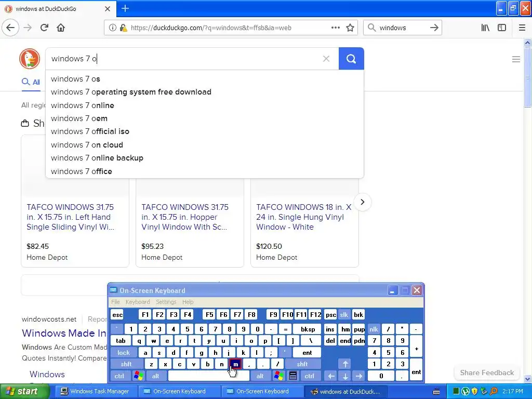Reload the current page
Screen dimensions: 532x399
pyautogui.click(x=44, y=28)
